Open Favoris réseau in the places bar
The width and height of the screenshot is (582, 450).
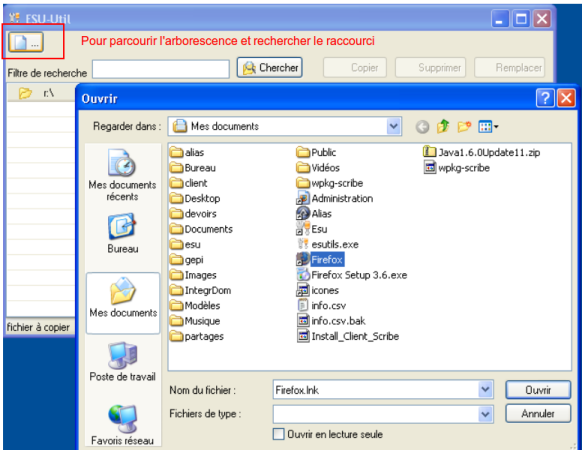[122, 425]
